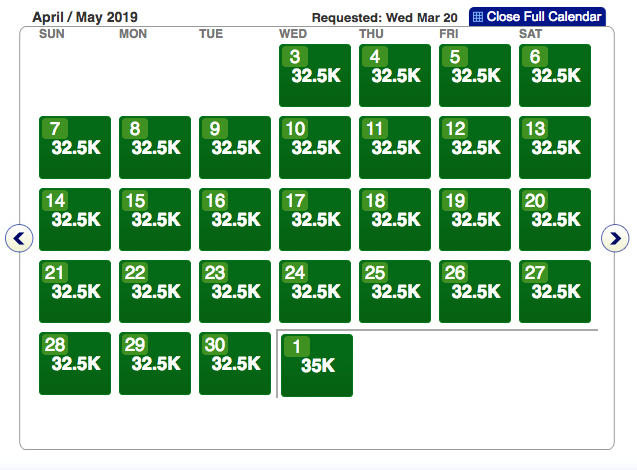Screen dimensions: 637x470
Task: Choose Sunday April 14 fare
Action: [75, 219]
